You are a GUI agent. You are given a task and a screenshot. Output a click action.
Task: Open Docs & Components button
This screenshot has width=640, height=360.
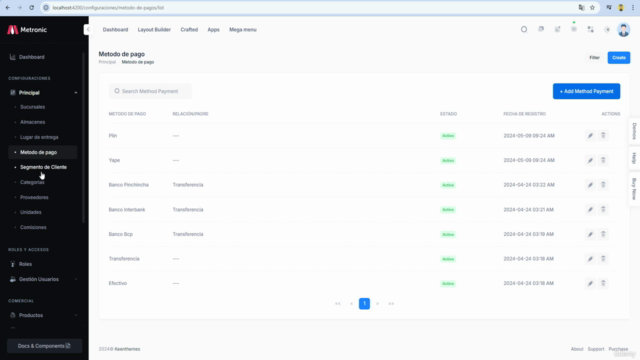(x=44, y=346)
